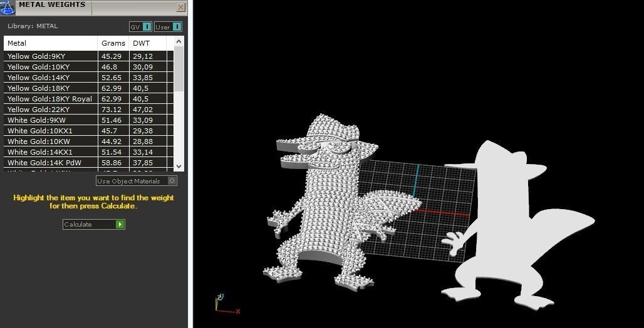The image size is (644, 328).
Task: Click the XYZ axis indicator
Action: point(227,304)
